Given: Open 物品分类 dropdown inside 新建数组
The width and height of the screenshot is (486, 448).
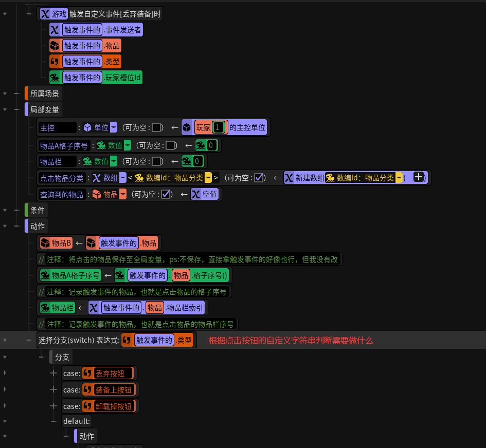Looking at the screenshot, I should 399,178.
